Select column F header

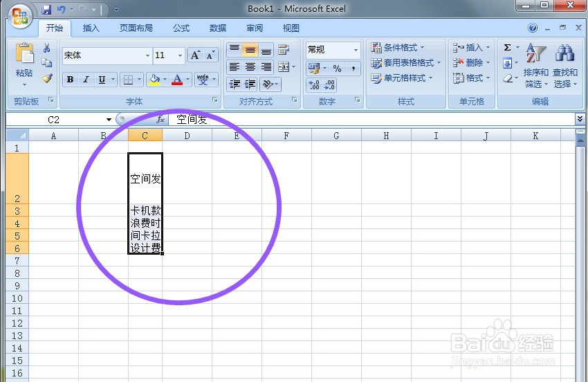coord(286,136)
